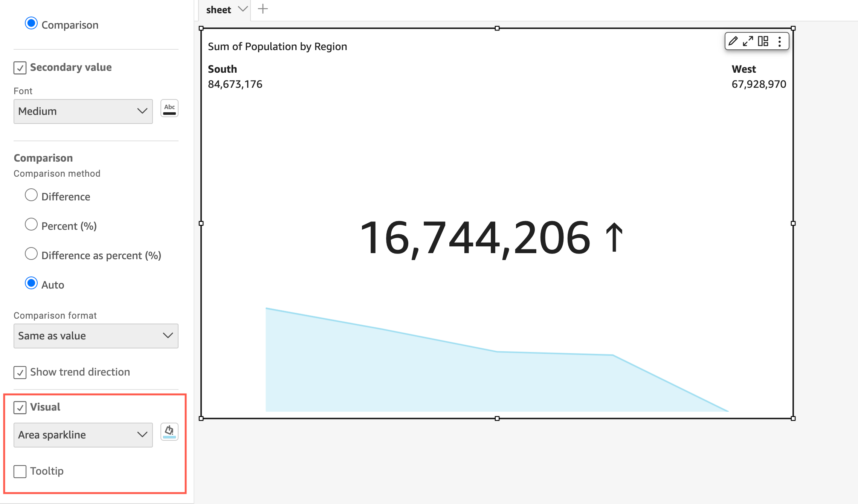Image resolution: width=858 pixels, height=504 pixels.
Task: Maximize the visual with expand arrows icon
Action: (748, 41)
